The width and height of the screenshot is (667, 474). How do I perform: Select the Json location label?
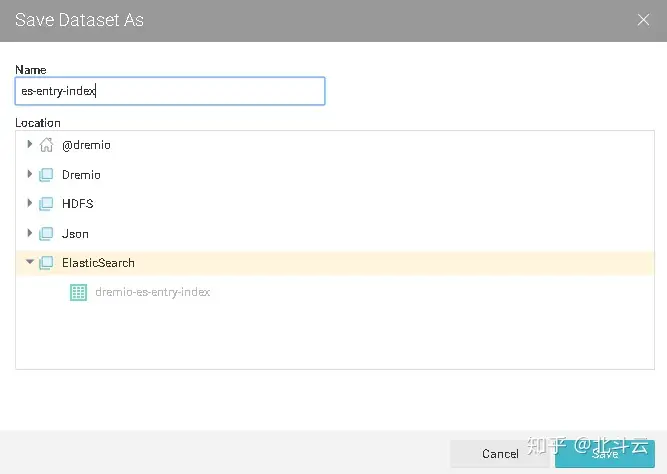75,234
